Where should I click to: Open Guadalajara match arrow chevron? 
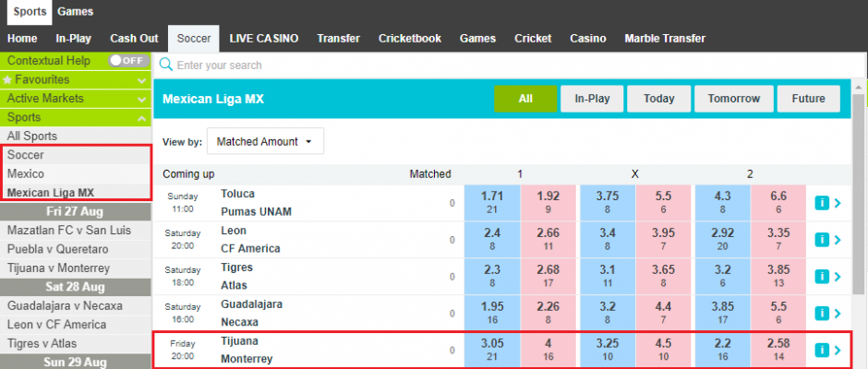click(837, 313)
